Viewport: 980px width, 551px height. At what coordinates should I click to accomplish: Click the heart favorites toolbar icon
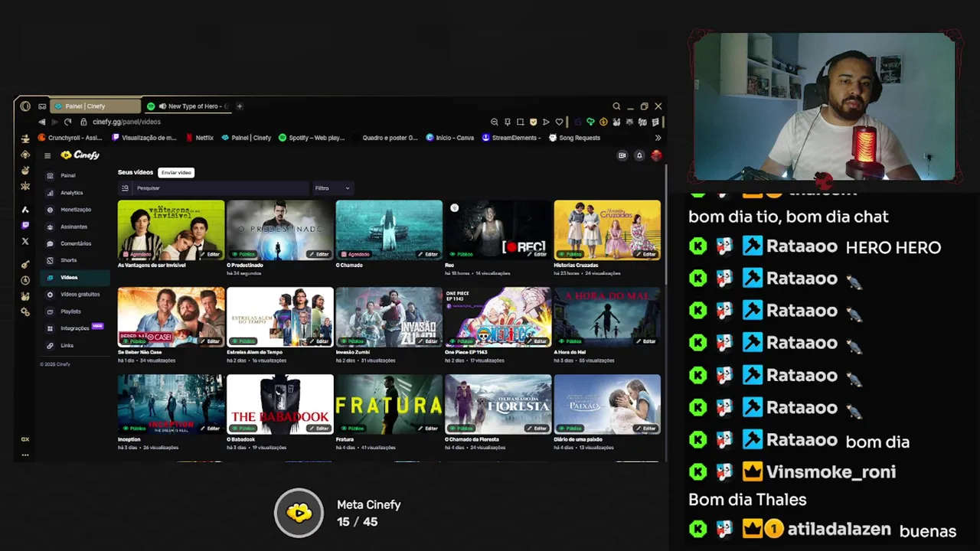coord(559,122)
